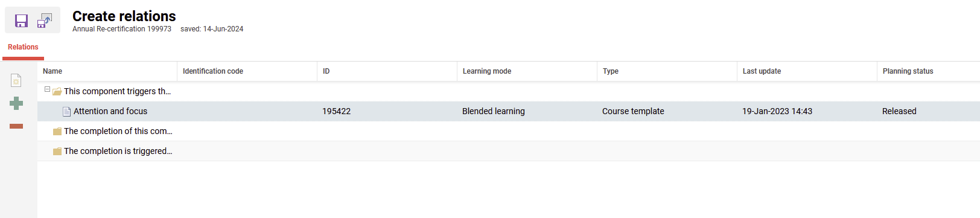980x218 pixels.
Task: Click the Learning mode column header
Action: click(527, 71)
